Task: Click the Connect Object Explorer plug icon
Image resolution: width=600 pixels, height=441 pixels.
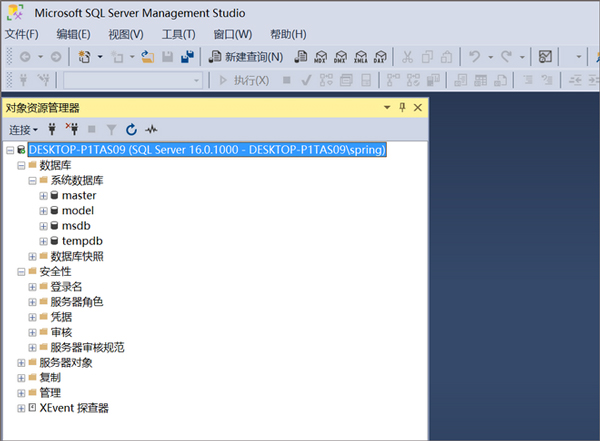Action: click(x=52, y=129)
